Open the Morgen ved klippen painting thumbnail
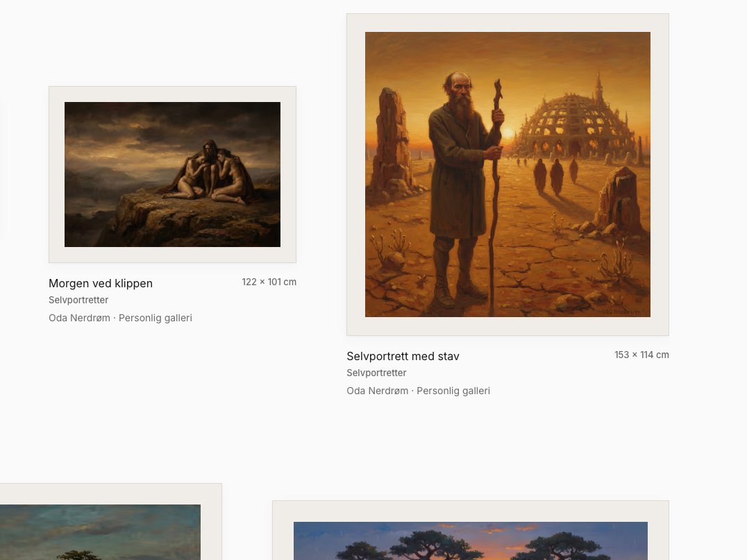The image size is (747, 560). [x=172, y=174]
